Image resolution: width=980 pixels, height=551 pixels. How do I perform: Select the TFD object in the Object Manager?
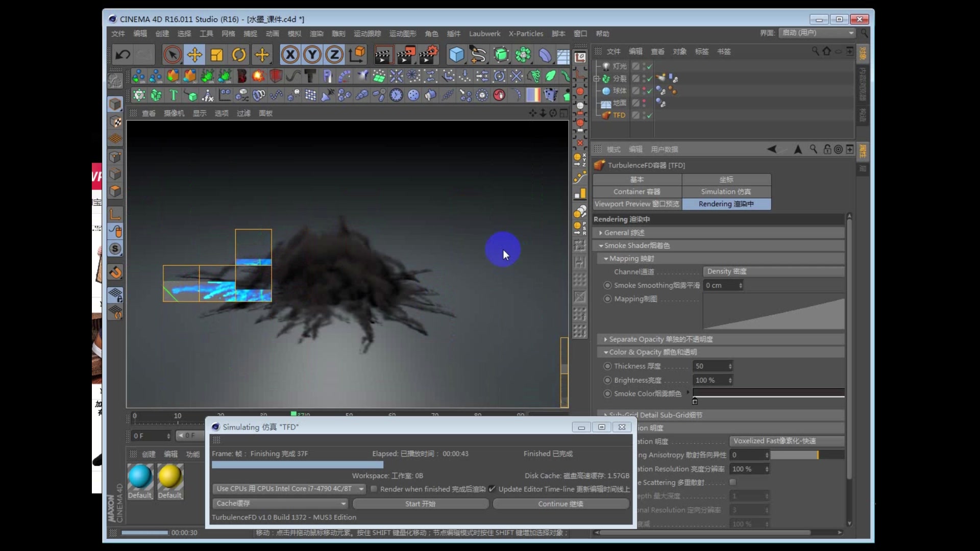pos(619,115)
